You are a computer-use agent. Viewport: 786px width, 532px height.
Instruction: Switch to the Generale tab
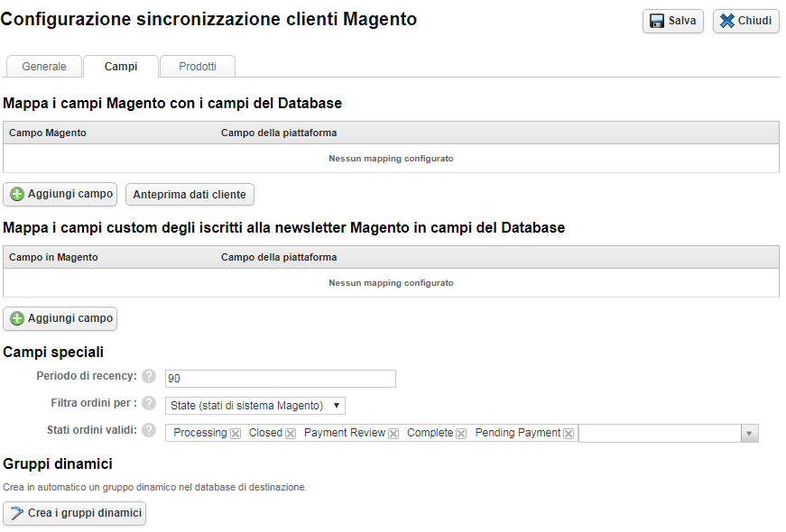(44, 67)
